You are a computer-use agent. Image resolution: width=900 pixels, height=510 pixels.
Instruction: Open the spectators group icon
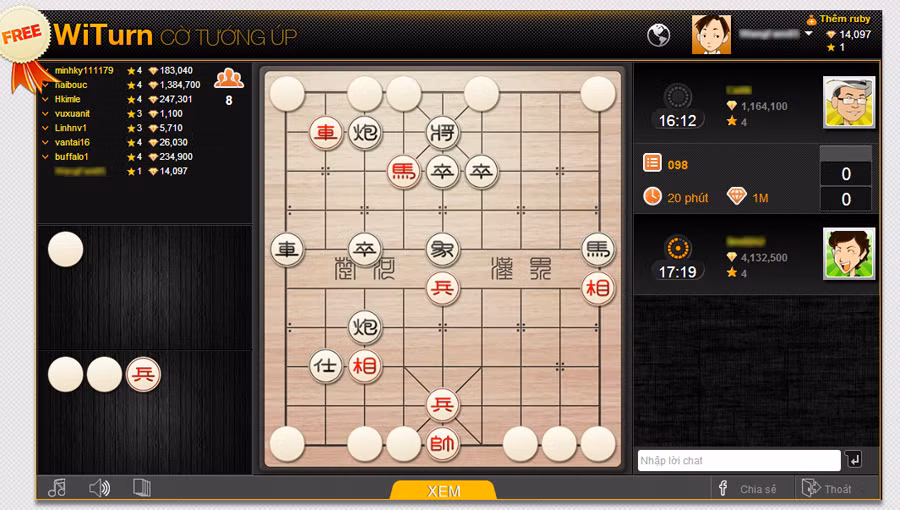point(229,78)
